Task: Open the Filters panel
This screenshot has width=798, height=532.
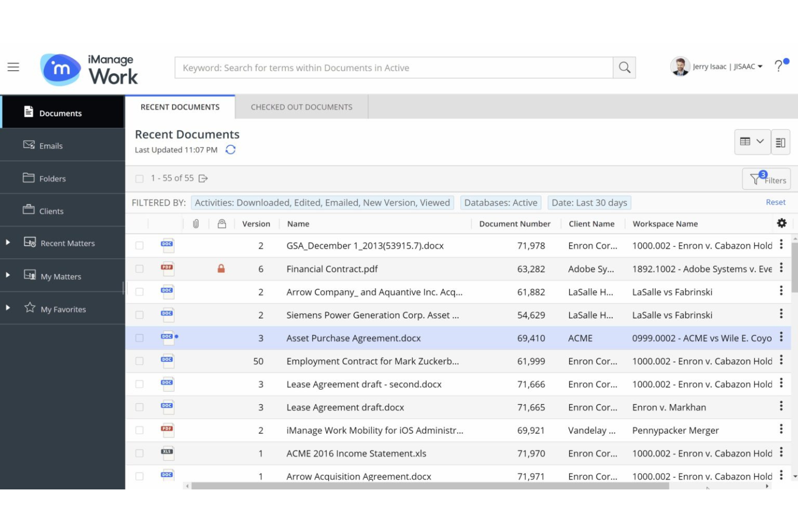Action: click(766, 179)
